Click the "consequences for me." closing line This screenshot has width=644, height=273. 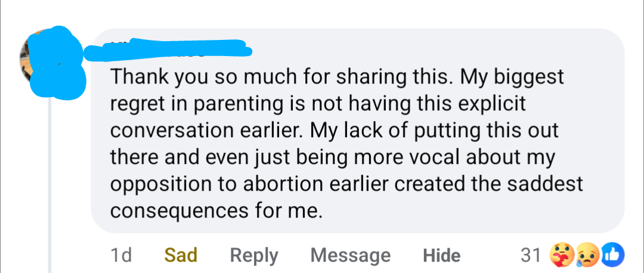point(216,210)
